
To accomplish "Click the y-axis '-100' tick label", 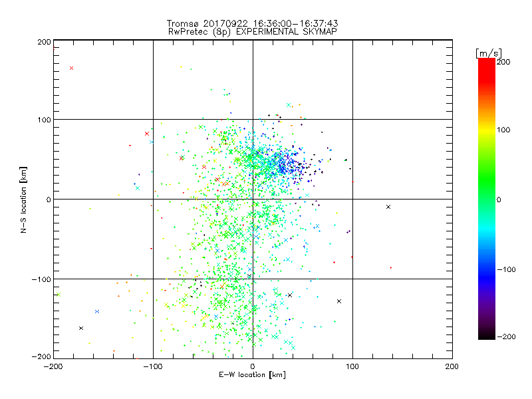I will coord(41,279).
